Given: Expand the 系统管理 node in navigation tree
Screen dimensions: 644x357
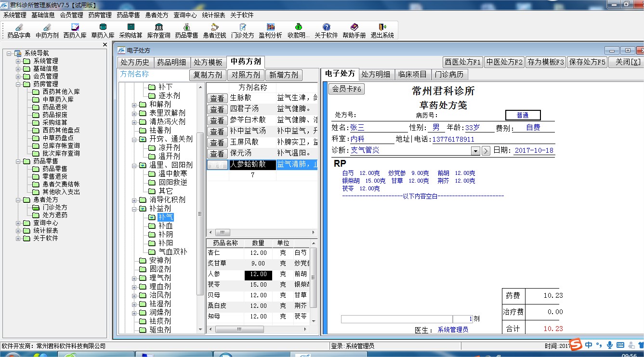Looking at the screenshot, I should point(18,61).
